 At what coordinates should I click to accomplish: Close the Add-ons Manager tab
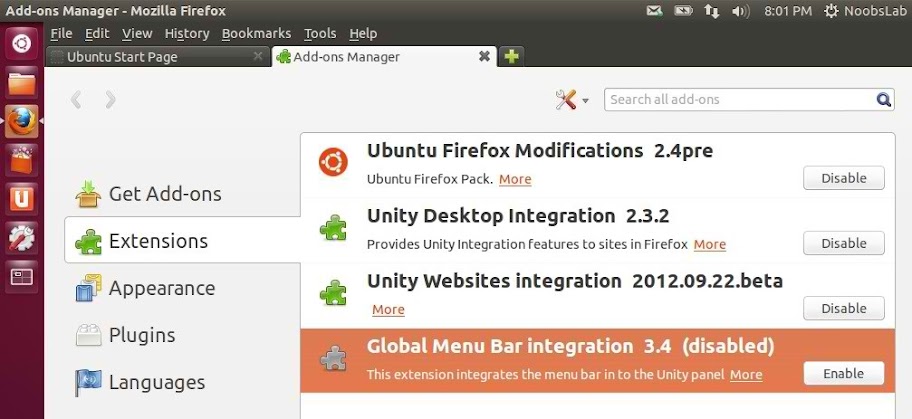[484, 56]
